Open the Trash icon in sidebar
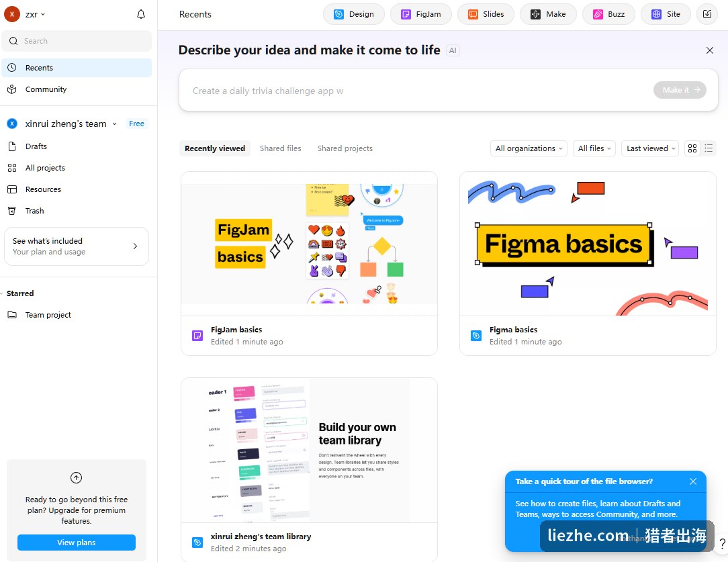Screen dimensions: 728x562 tap(12, 211)
